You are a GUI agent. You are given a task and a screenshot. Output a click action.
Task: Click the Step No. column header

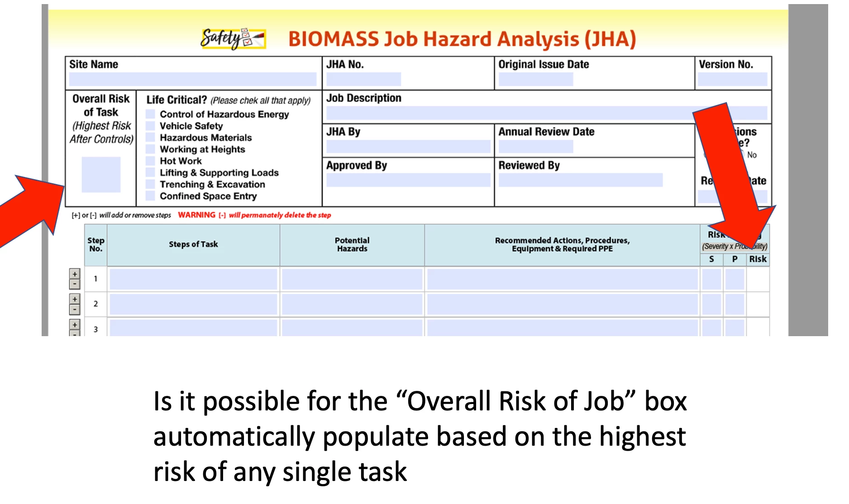(x=96, y=244)
